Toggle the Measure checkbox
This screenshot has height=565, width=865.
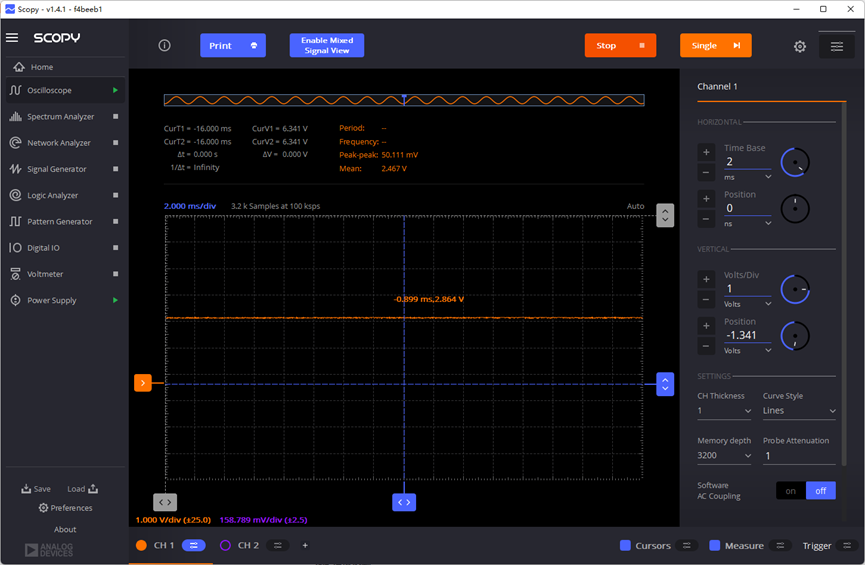click(714, 545)
